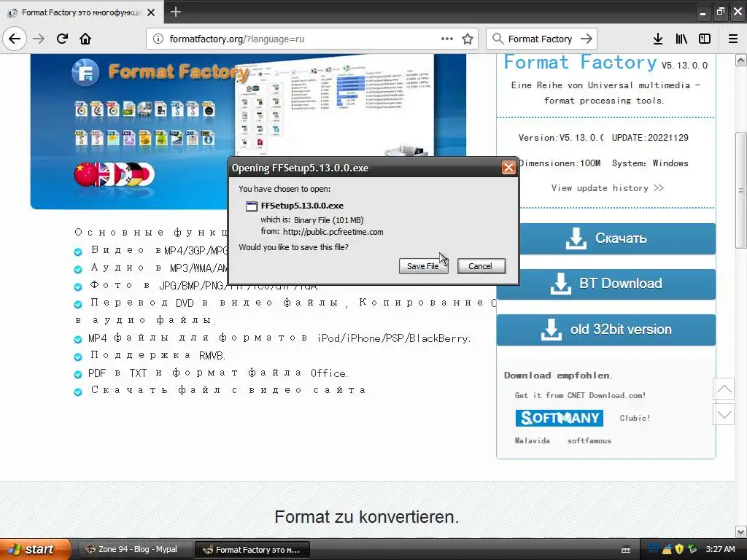
Task: Open the page actions three-dot menu
Action: coord(447,39)
